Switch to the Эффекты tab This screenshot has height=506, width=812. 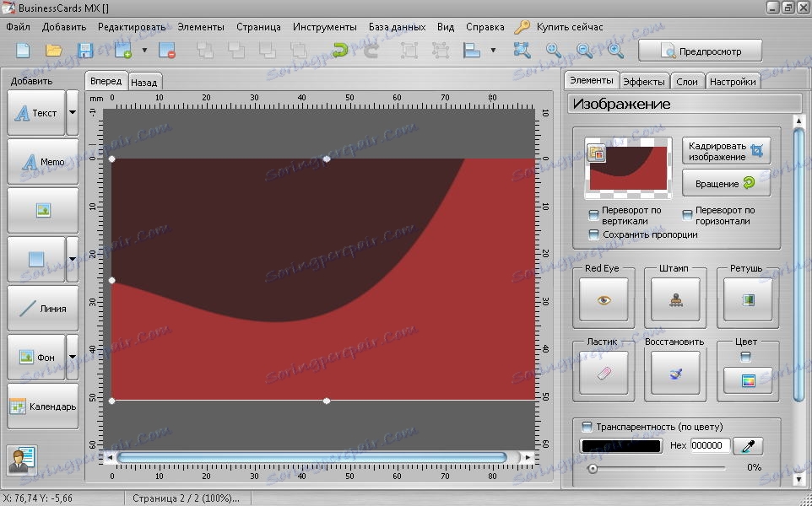tap(643, 82)
